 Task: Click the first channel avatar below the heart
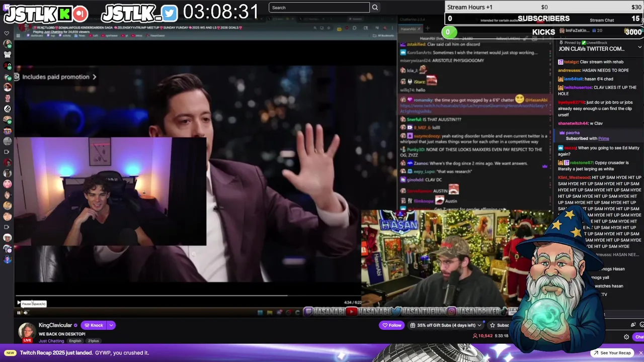click(x=7, y=44)
